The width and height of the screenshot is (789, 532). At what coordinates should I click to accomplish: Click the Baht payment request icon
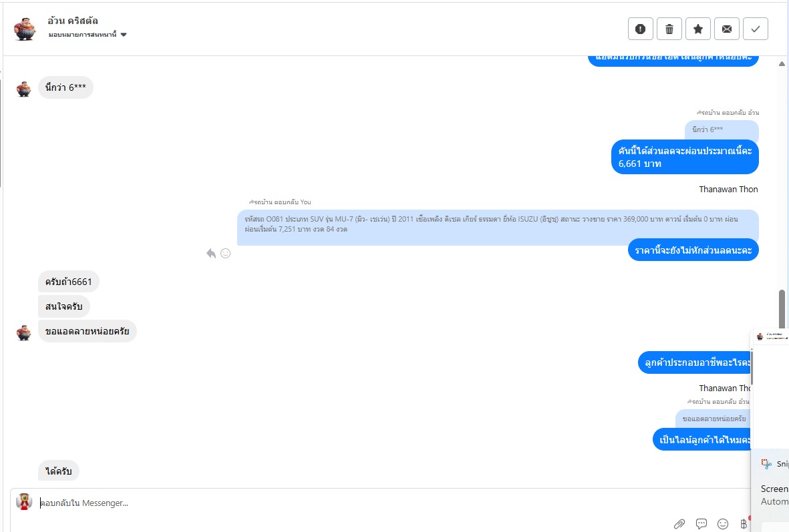(x=744, y=524)
